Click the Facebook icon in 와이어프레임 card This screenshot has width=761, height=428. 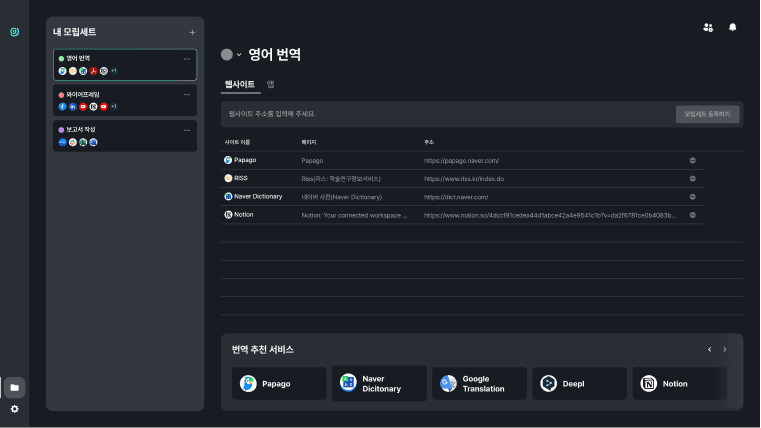coord(62,107)
